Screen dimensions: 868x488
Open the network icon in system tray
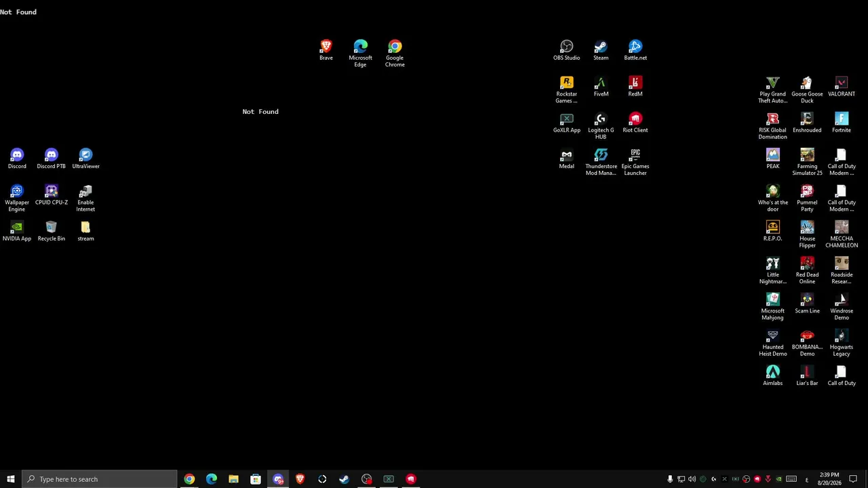click(x=681, y=479)
